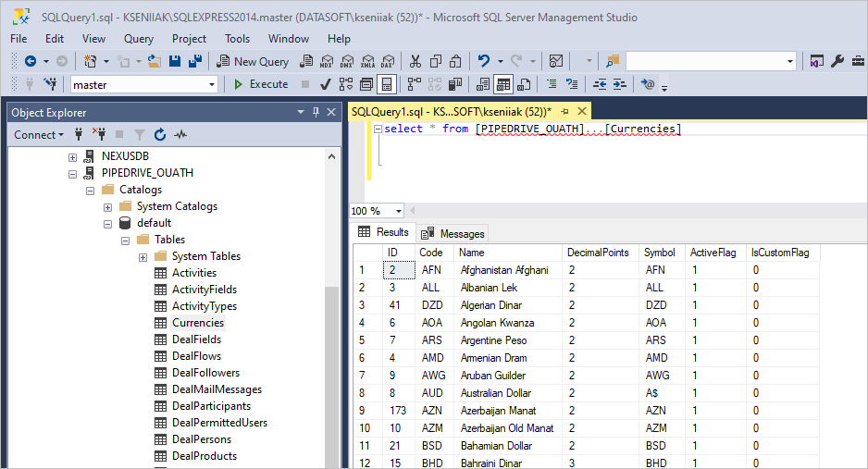The image size is (868, 469).
Task: Open a DAX query icon
Action: coord(388,61)
